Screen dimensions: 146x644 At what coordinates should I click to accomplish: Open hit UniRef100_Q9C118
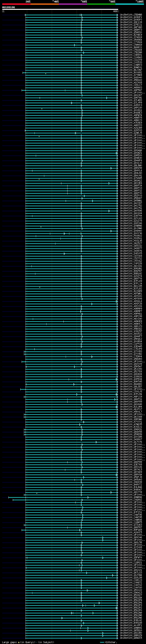coord(131,22)
